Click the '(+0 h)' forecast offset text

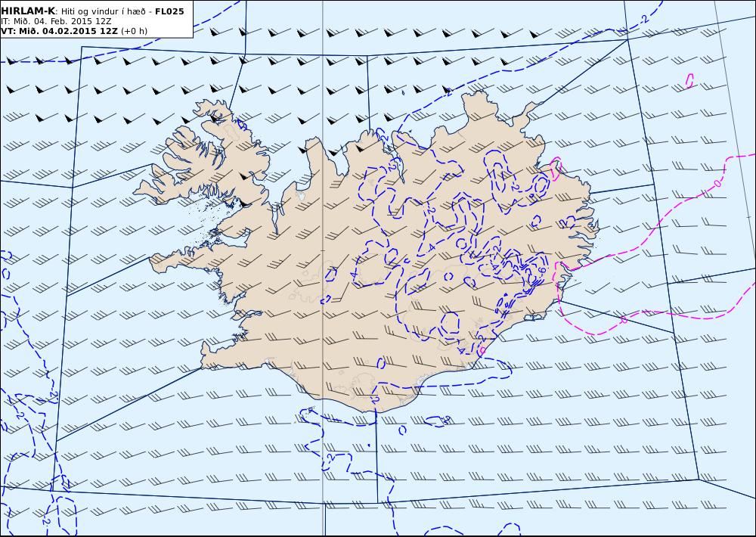(x=134, y=31)
